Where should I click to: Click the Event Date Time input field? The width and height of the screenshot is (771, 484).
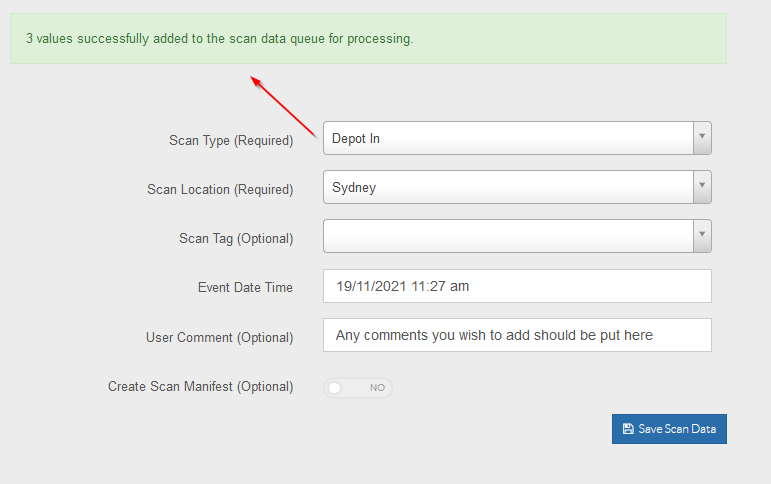coord(517,286)
